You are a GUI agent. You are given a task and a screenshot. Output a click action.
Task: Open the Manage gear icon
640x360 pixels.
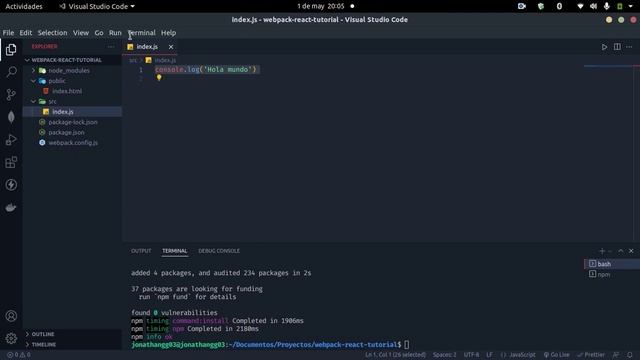11,338
